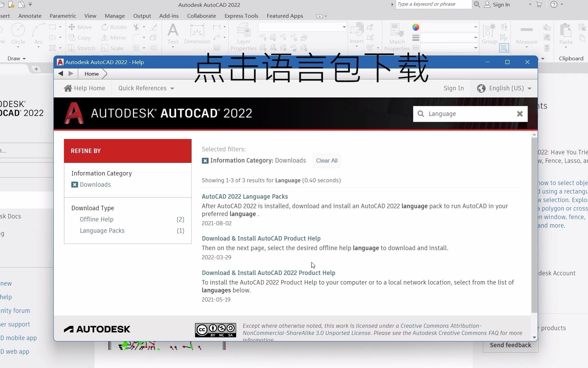This screenshot has height=368, width=588.
Task: Open the lineweight combo box
Action: (449, 37)
